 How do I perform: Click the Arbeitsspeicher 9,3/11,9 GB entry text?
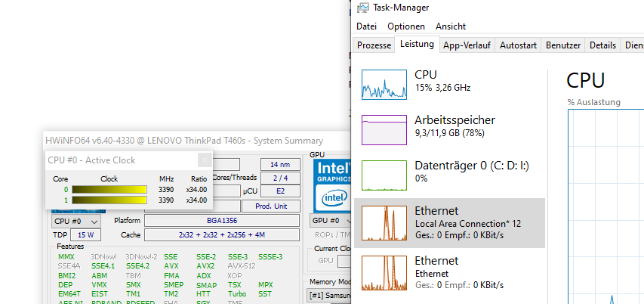point(455,126)
